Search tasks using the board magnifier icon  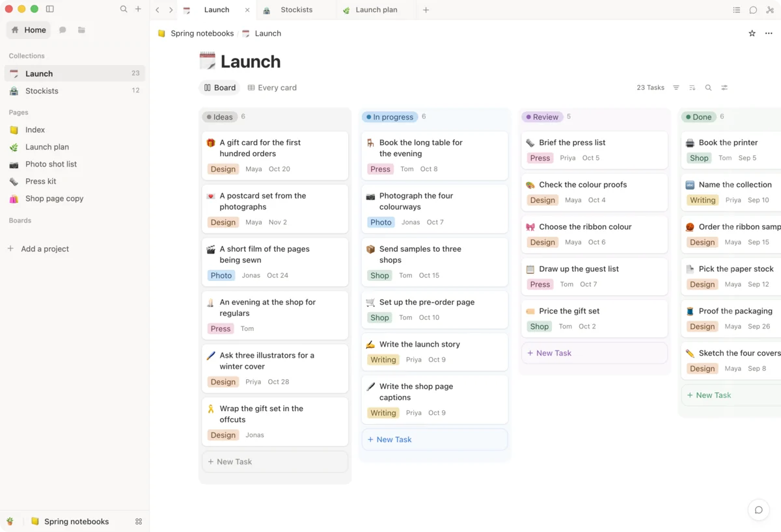[708, 88]
